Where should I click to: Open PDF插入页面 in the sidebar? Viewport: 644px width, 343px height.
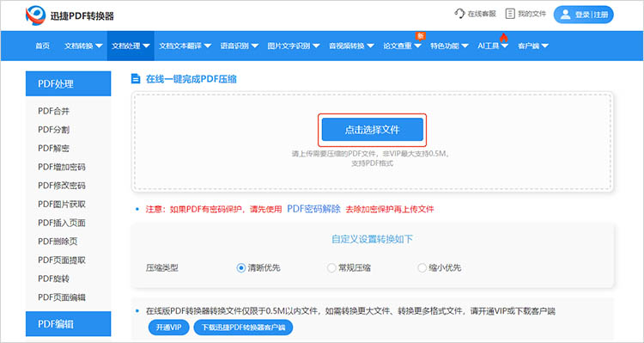pyautogui.click(x=62, y=223)
